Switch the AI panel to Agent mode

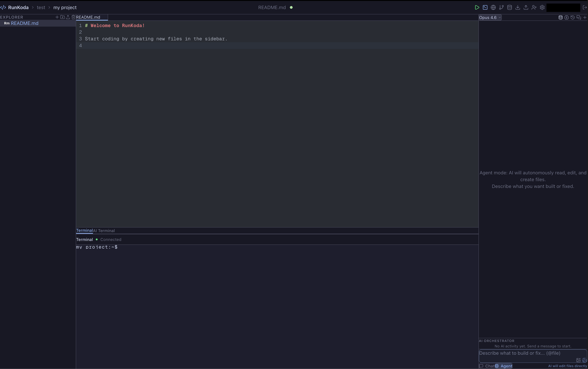click(x=504, y=366)
